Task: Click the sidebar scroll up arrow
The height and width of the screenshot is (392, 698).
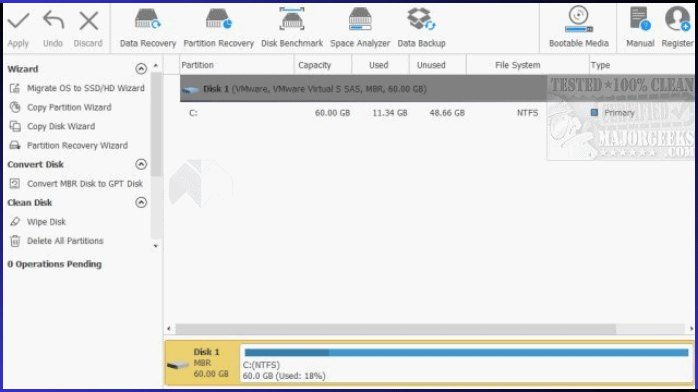Action: [155, 66]
